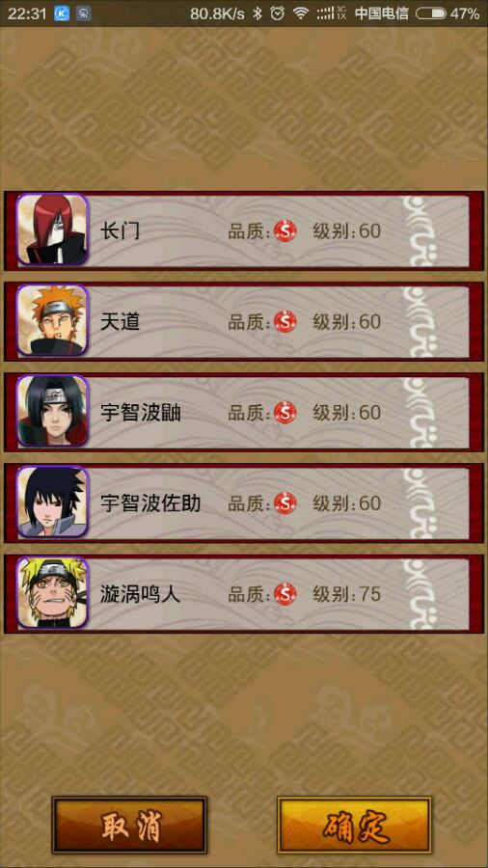Viewport: 488px width, 868px height.
Task: Confirm selection with 确定 button
Action: click(x=354, y=825)
